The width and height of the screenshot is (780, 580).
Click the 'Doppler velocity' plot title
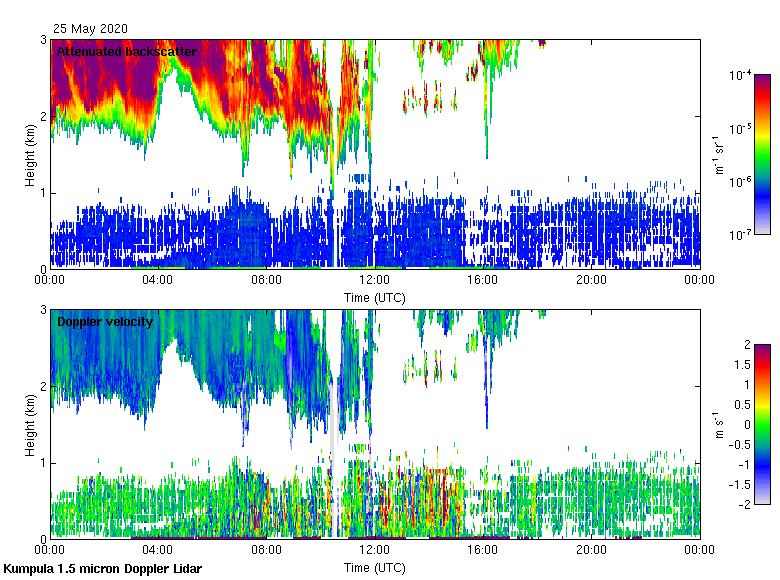(x=105, y=322)
